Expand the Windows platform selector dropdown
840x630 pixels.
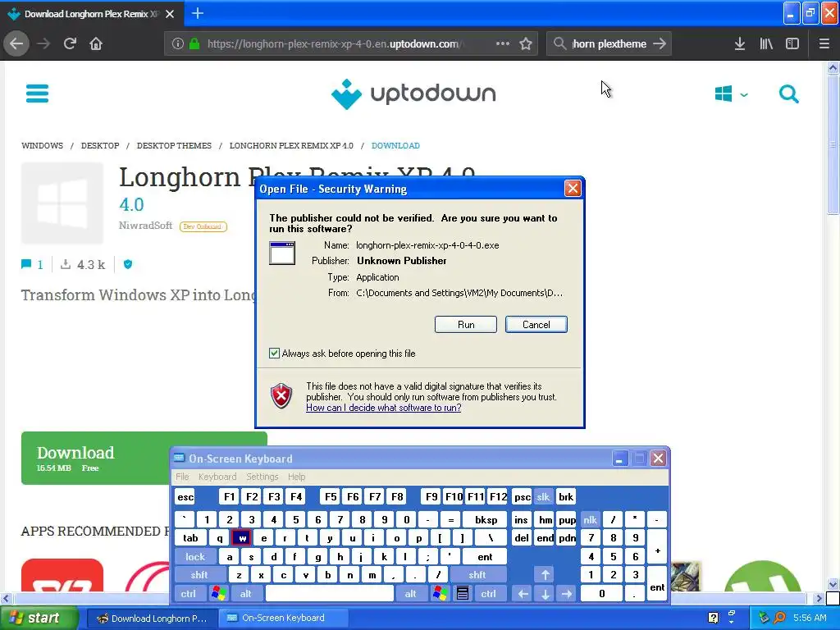(731, 94)
